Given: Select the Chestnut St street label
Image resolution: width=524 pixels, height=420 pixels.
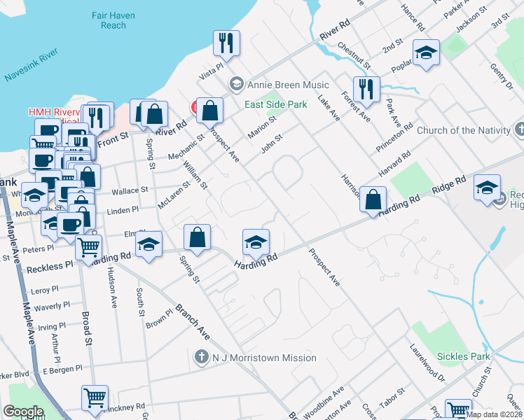Looking at the screenshot, I should (354, 55).
